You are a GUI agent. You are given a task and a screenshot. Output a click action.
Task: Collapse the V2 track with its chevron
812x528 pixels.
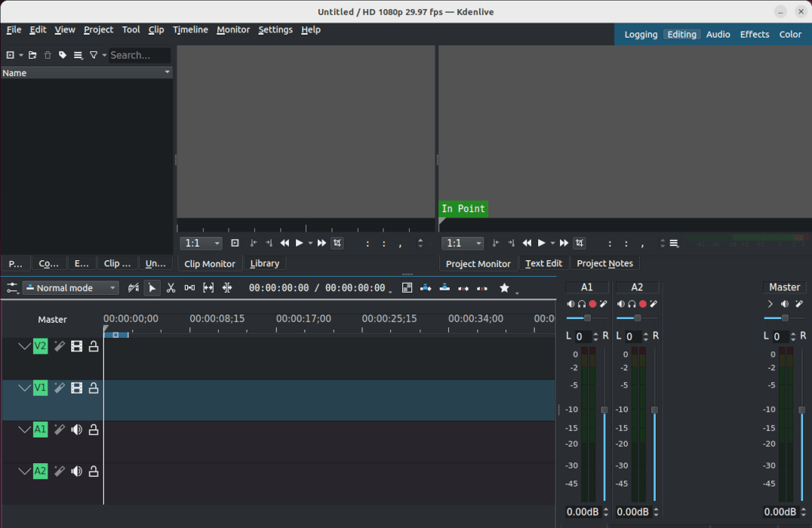coord(24,345)
